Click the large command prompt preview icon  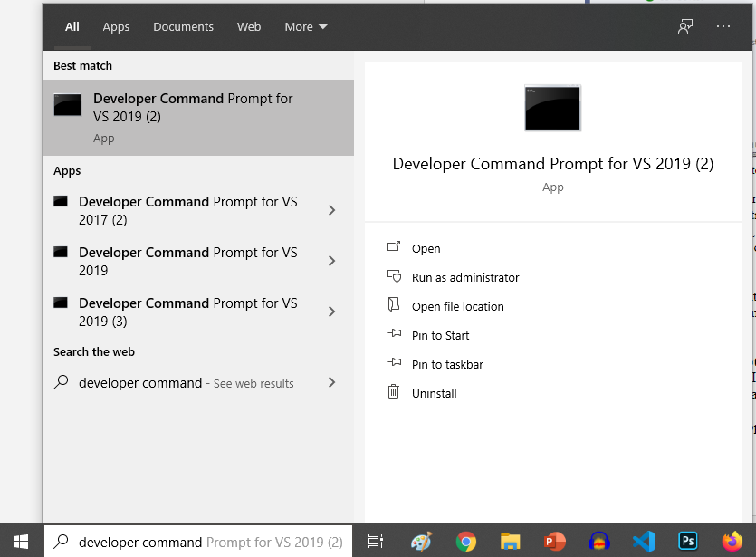(x=552, y=108)
